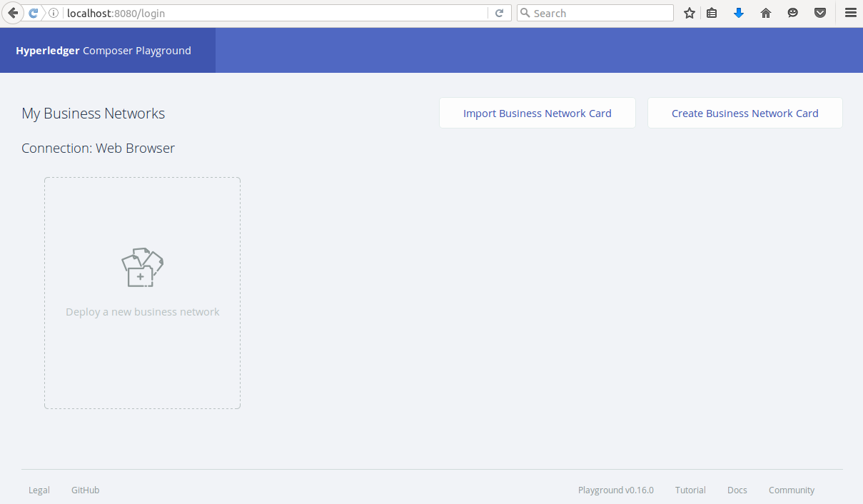Open the Firefox hamburger menu
This screenshot has height=504, width=863.
point(849,13)
